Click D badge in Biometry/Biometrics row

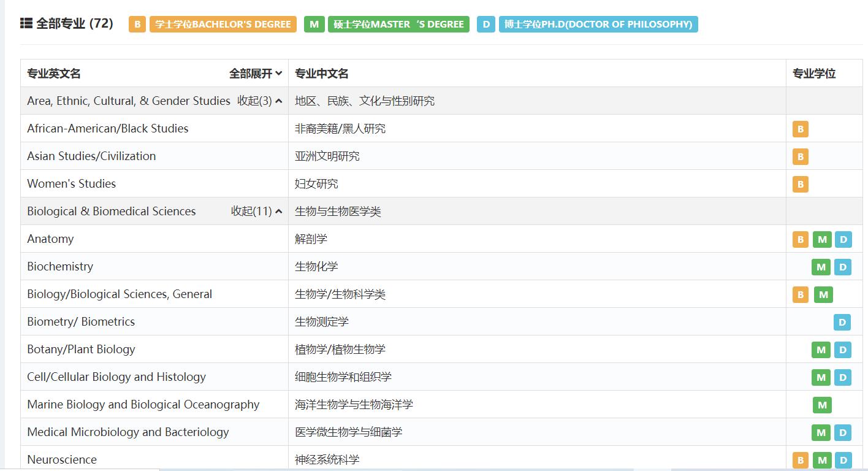tap(842, 322)
